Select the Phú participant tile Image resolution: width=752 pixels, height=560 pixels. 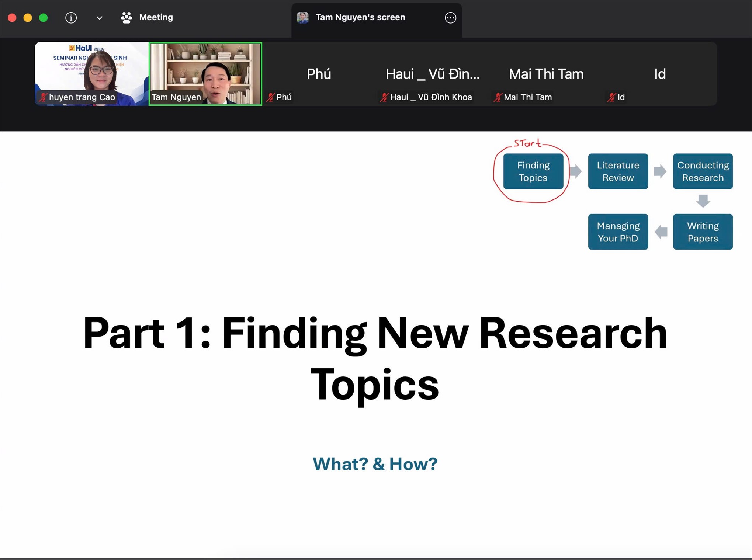point(319,74)
